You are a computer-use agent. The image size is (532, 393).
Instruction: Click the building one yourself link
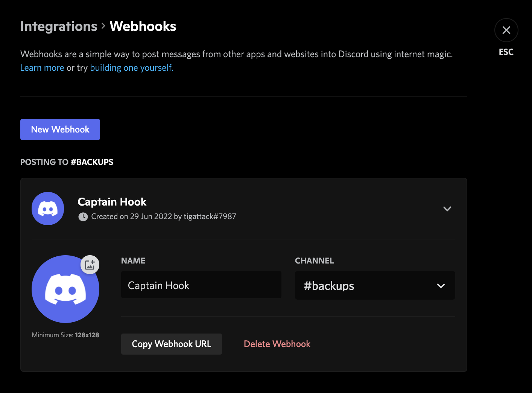tap(131, 67)
